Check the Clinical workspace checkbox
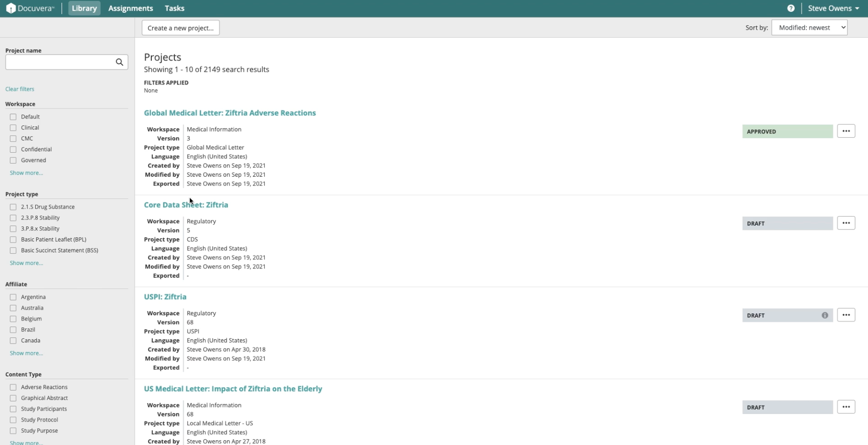 pyautogui.click(x=13, y=128)
